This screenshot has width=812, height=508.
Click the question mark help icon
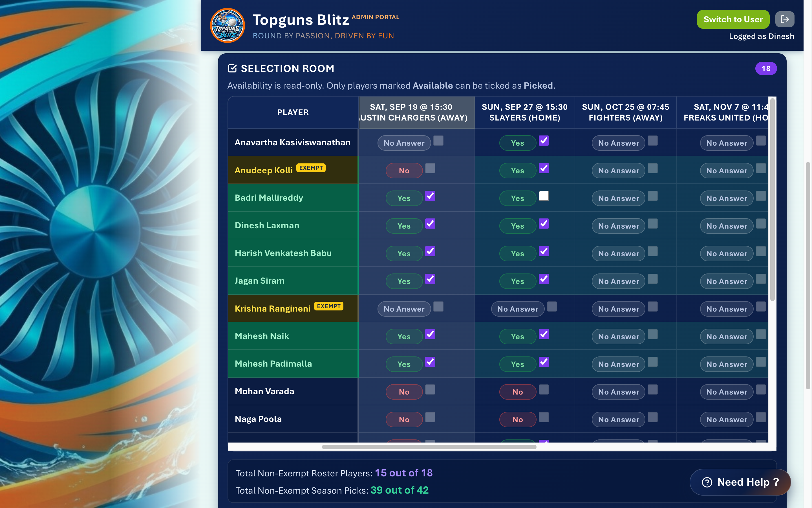(707, 482)
